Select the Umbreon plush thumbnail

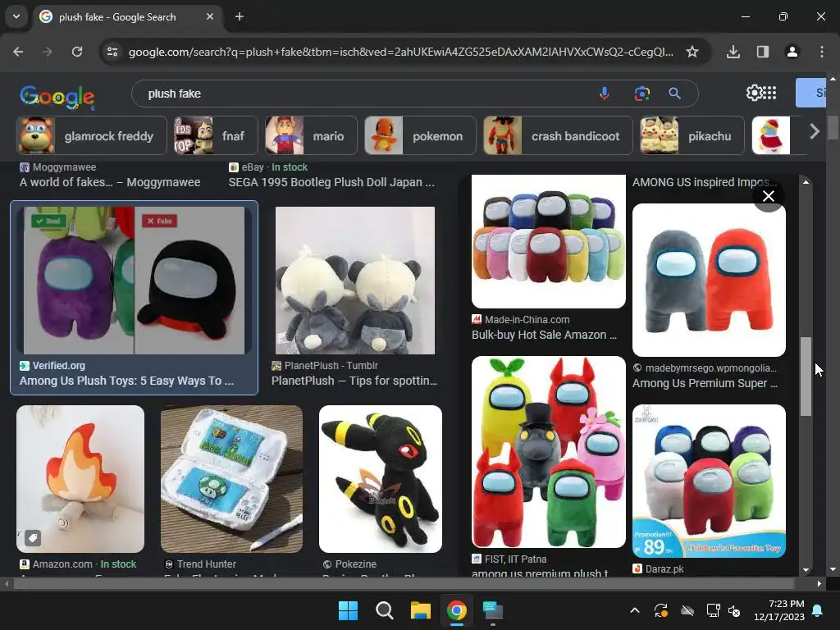[x=381, y=479]
